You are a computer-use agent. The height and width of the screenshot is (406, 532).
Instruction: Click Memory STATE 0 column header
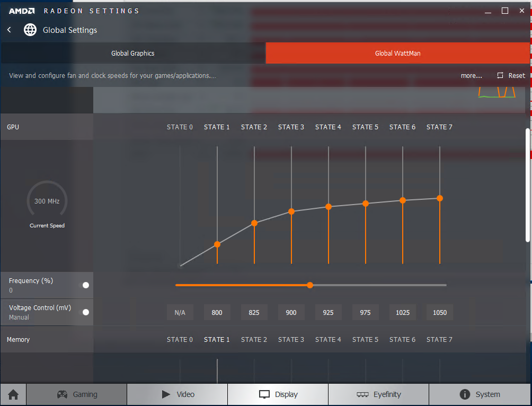(x=180, y=339)
